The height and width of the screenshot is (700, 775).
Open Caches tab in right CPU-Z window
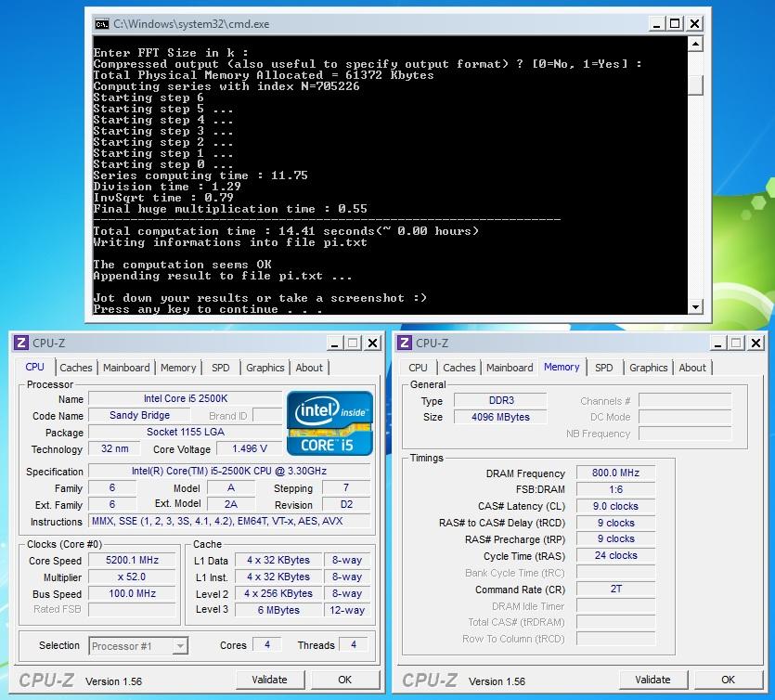(459, 368)
